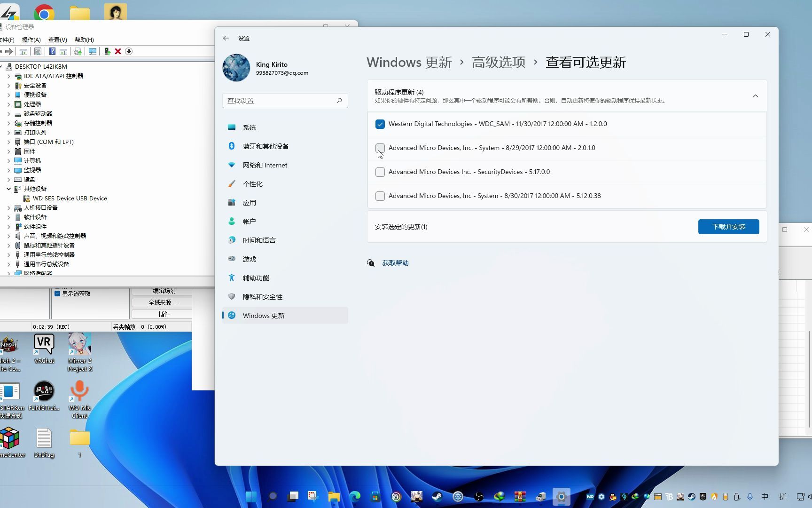Click the properties sheet toolbar icon in Device Manager
812x508 pixels.
[38, 51]
